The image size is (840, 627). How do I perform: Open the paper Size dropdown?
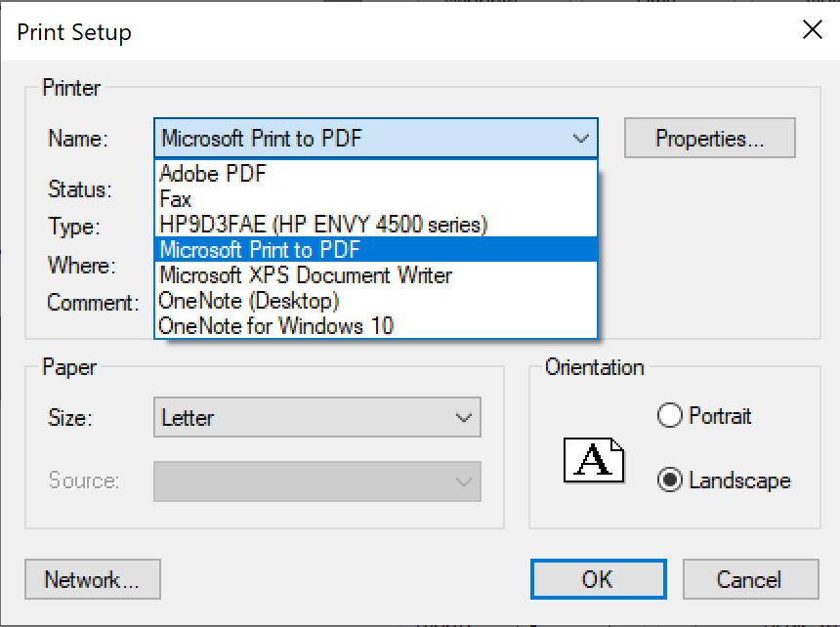coord(463,417)
